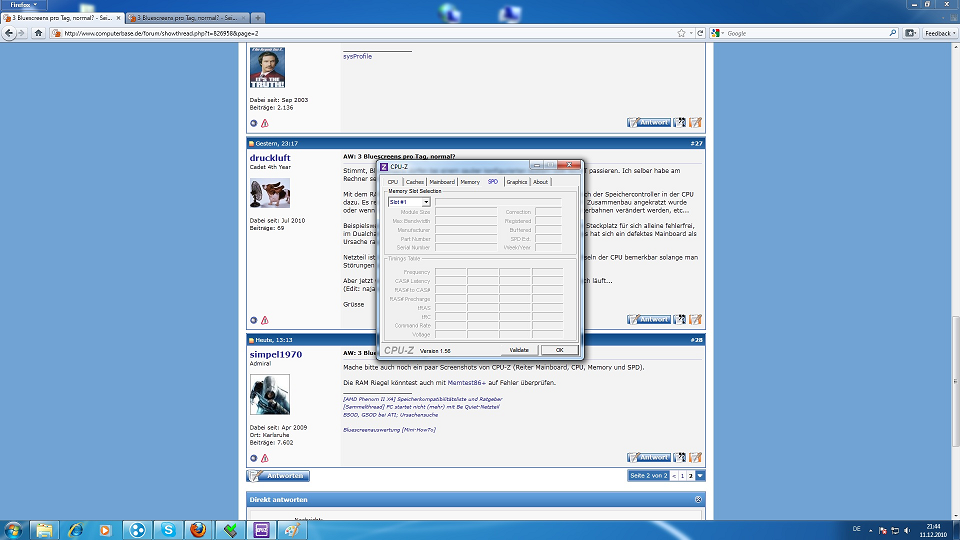Click multi-quote icon on post #28
Screen dimensions: 960x540
pyautogui.click(x=680, y=457)
